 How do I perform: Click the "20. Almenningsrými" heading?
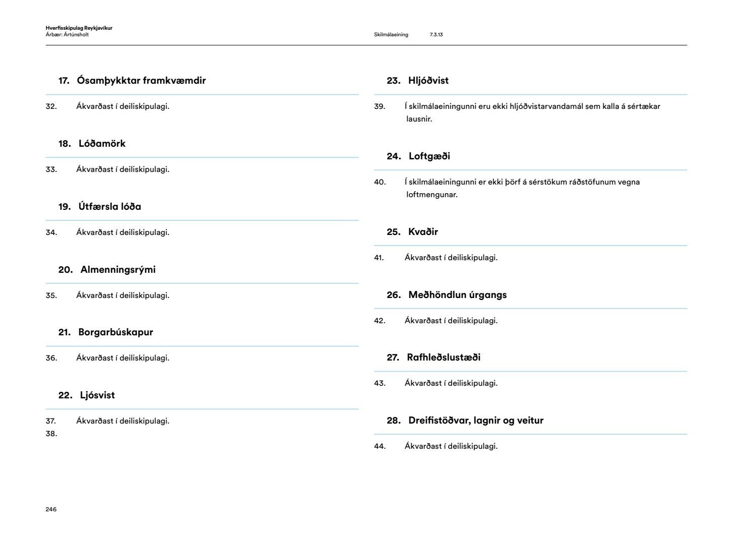point(107,270)
